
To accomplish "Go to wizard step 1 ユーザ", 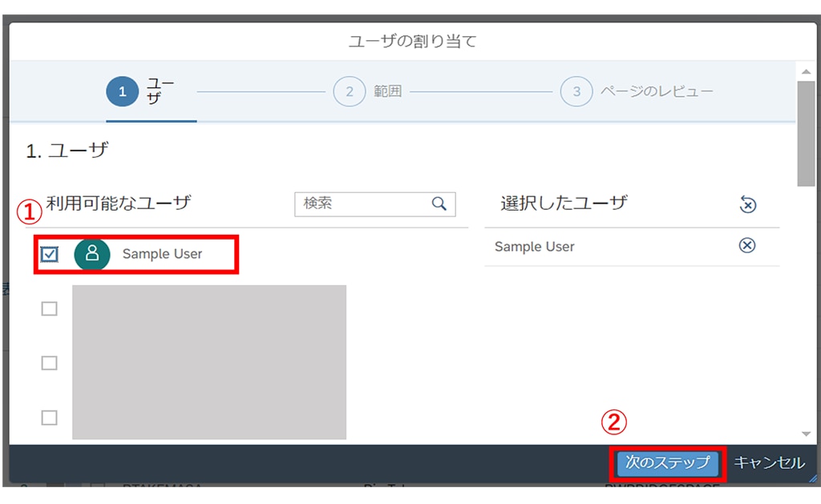I will 123,91.
